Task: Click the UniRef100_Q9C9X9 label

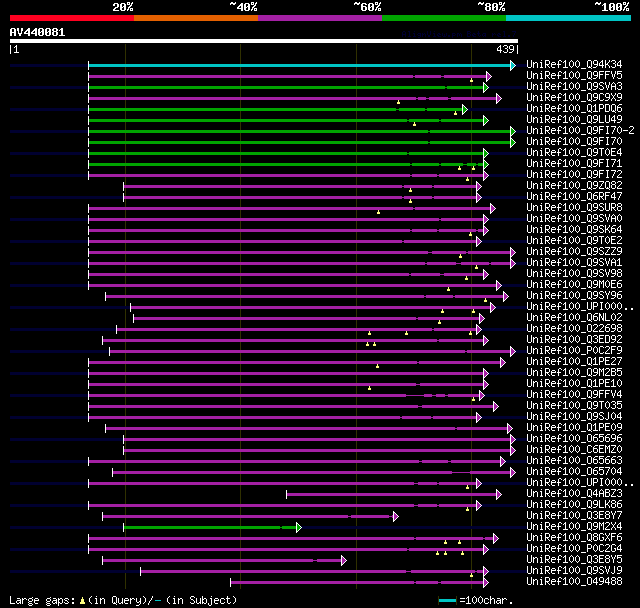Action: click(574, 97)
